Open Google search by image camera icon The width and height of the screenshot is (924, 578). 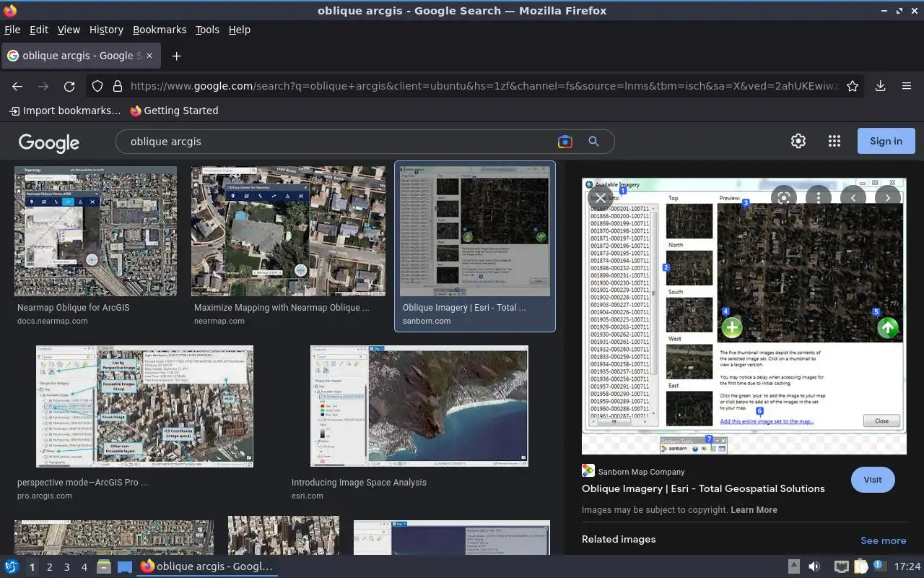(x=565, y=142)
